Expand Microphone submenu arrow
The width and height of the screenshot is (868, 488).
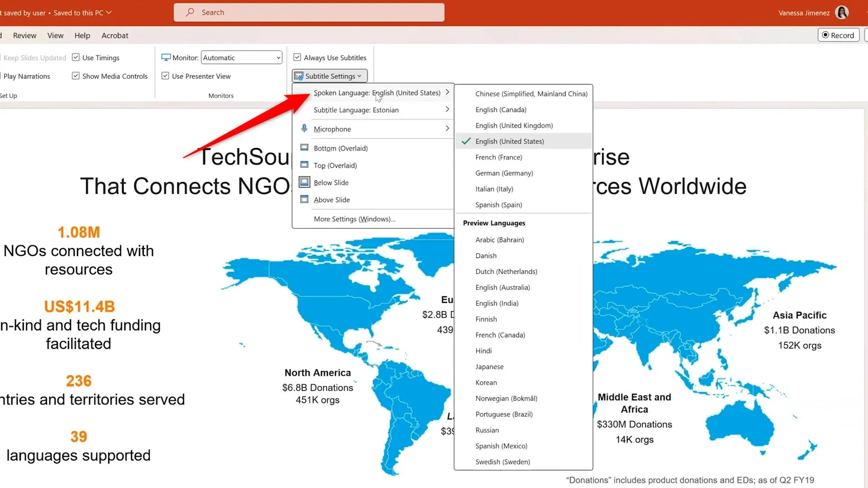pos(447,128)
